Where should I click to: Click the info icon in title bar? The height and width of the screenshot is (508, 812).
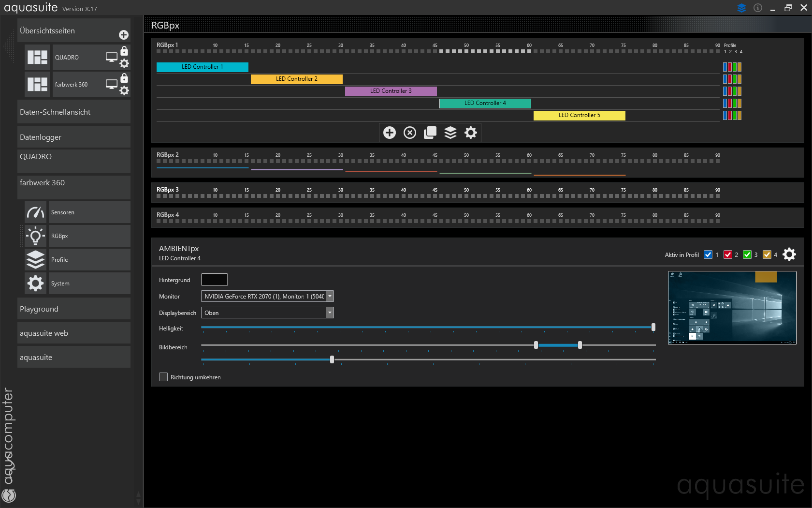click(758, 8)
